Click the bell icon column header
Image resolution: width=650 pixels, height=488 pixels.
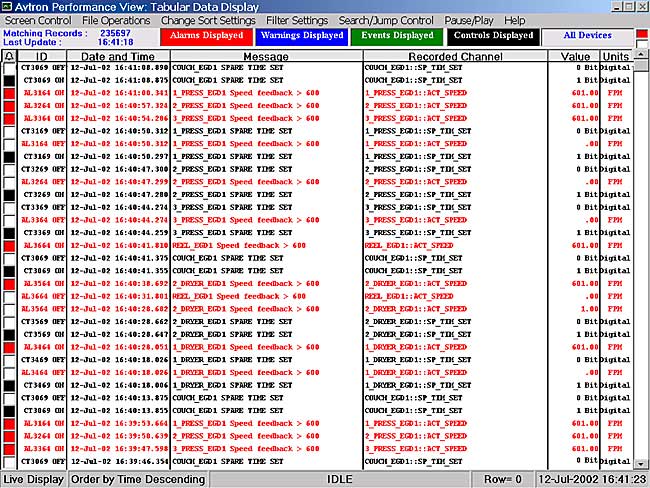point(9,56)
